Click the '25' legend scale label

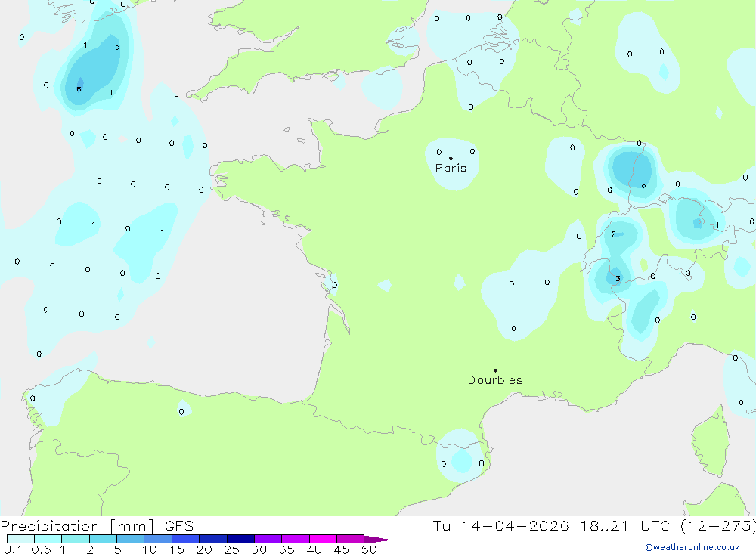click(x=231, y=549)
